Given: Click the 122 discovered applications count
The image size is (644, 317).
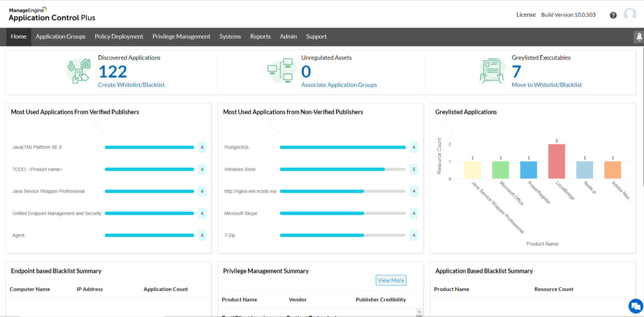Looking at the screenshot, I should click(x=113, y=72).
